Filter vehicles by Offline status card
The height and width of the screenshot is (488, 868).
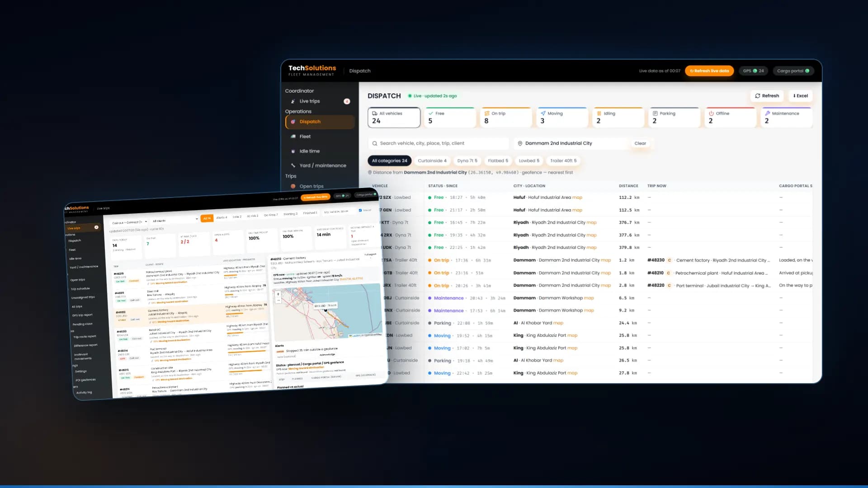click(x=730, y=117)
